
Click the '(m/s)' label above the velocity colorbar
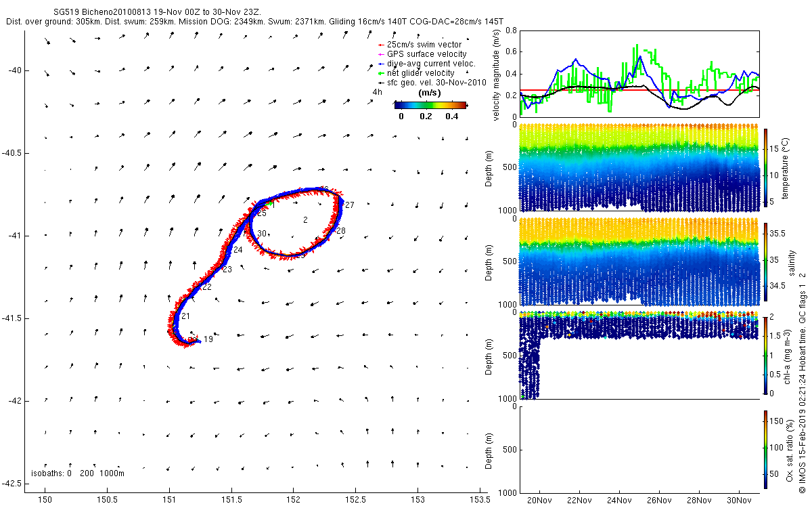click(430, 92)
